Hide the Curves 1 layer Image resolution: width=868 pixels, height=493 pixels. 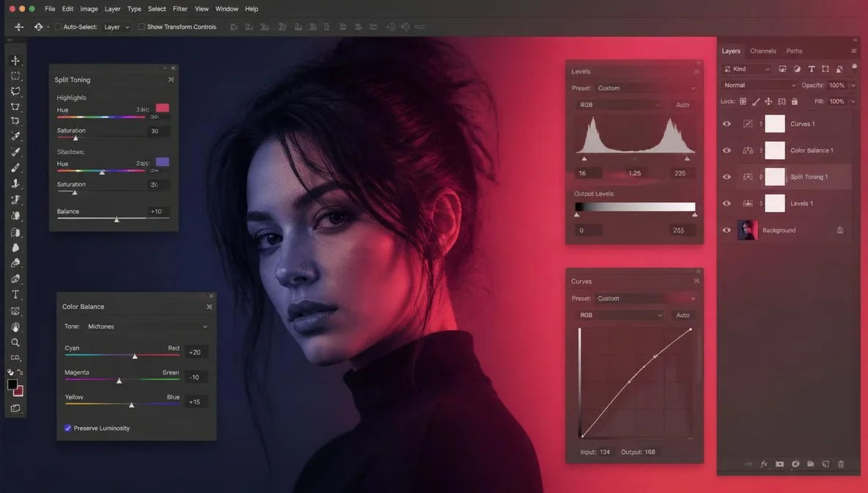(727, 124)
